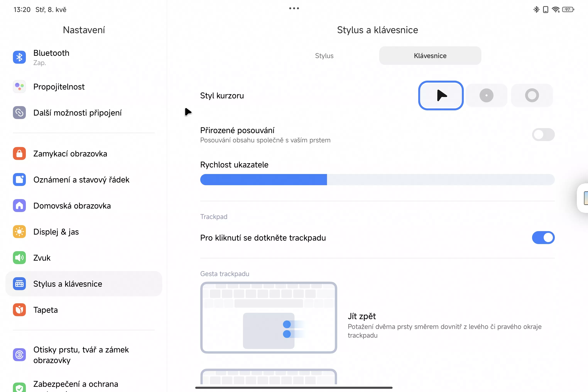This screenshot has width=588, height=392.
Task: Open Bluetooth settings via its blue icon
Action: point(19,57)
